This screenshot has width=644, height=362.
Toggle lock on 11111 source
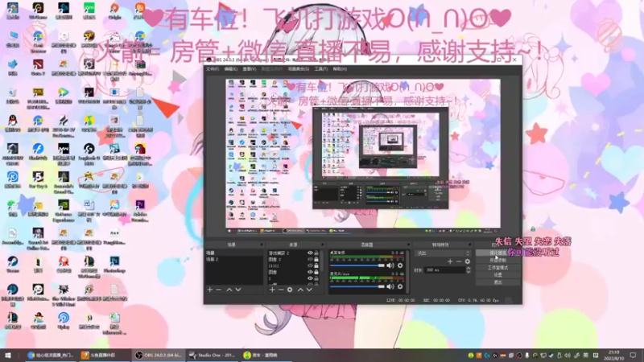click(x=316, y=265)
